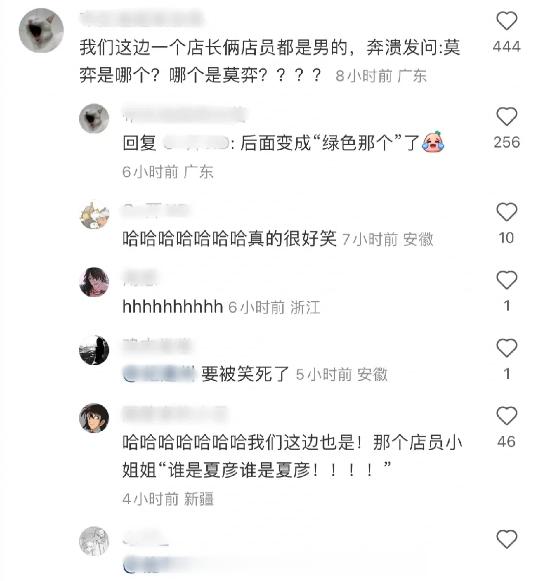Tap heart icon on the bottom comment
Viewport: 535px width, 581px height.
tap(506, 539)
